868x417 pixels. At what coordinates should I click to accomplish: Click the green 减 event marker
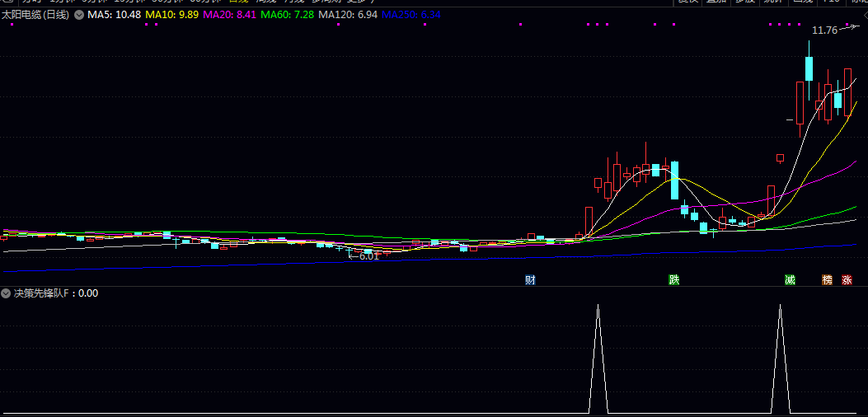791,280
